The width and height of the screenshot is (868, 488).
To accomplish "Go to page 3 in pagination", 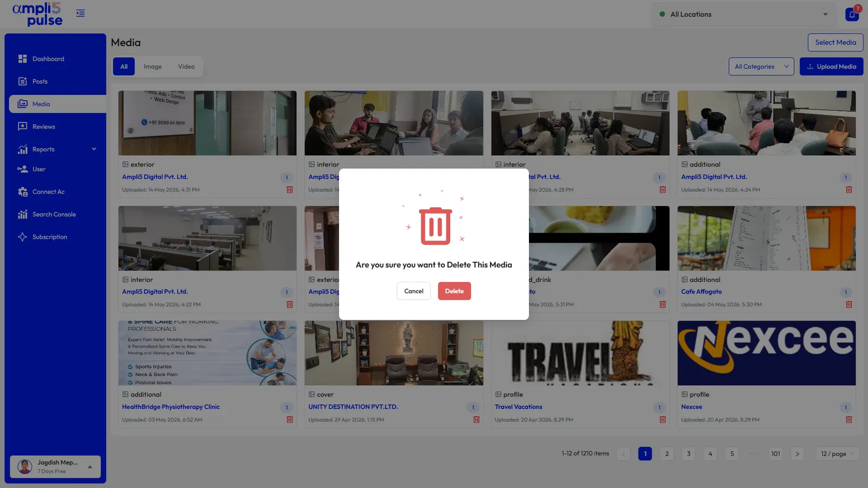I will point(688,454).
